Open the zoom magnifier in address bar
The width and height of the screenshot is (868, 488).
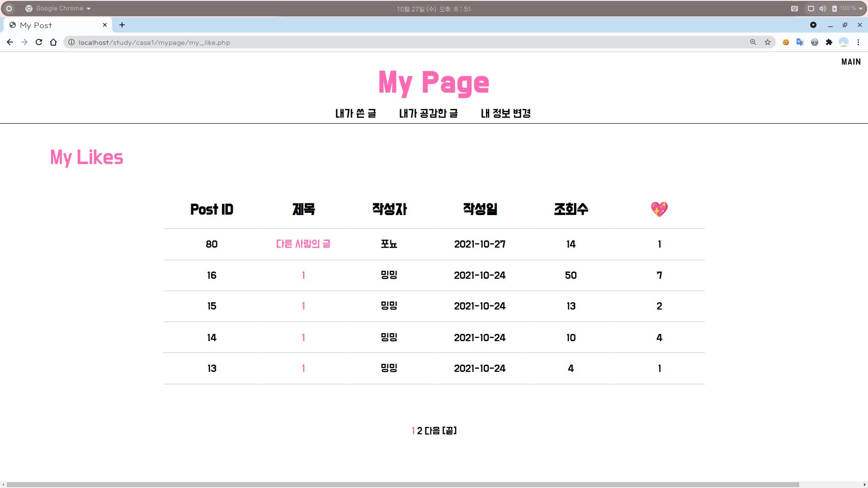tap(753, 42)
